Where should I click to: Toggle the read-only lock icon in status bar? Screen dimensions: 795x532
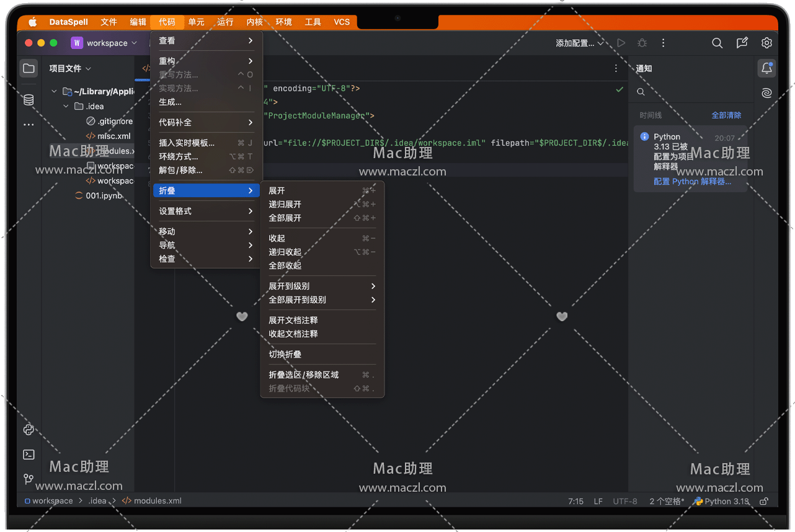(x=764, y=501)
